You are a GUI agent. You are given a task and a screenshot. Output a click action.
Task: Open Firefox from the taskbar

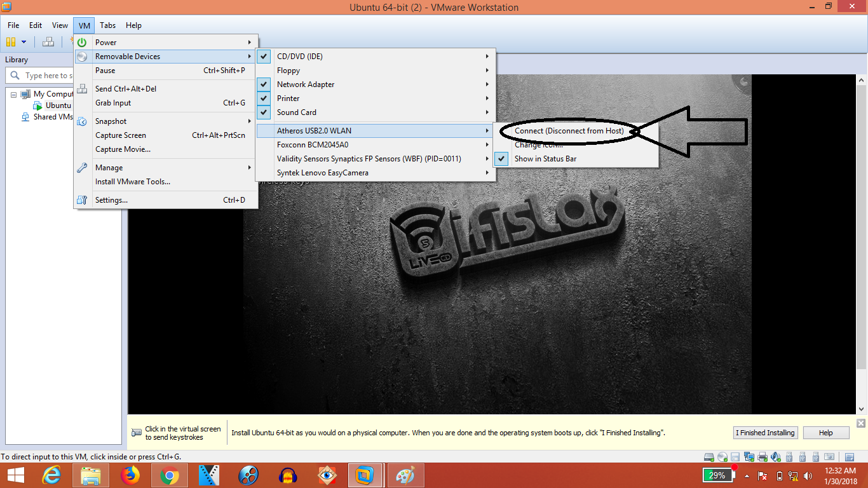pos(130,475)
